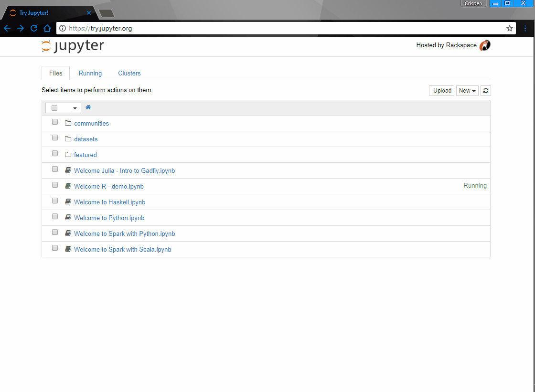Click notebook icon for Welcome Julia

(x=68, y=170)
